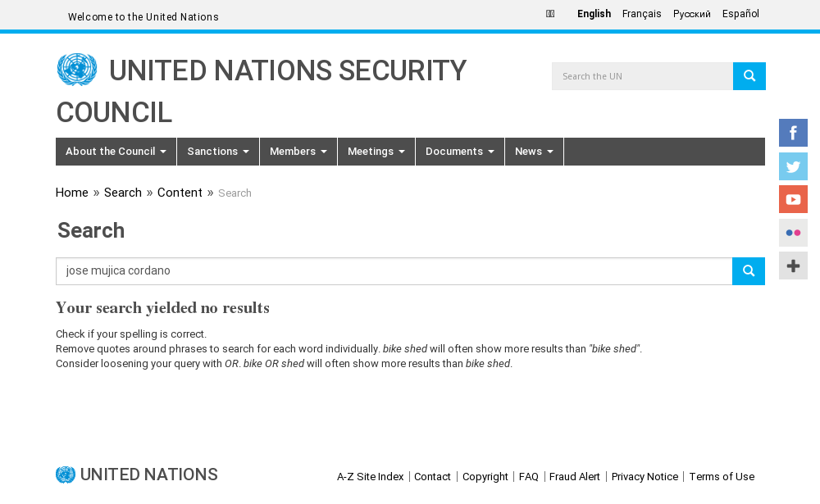Open the A-Z Site Index footer link
Viewport: 820px width, 504px height.
[371, 477]
